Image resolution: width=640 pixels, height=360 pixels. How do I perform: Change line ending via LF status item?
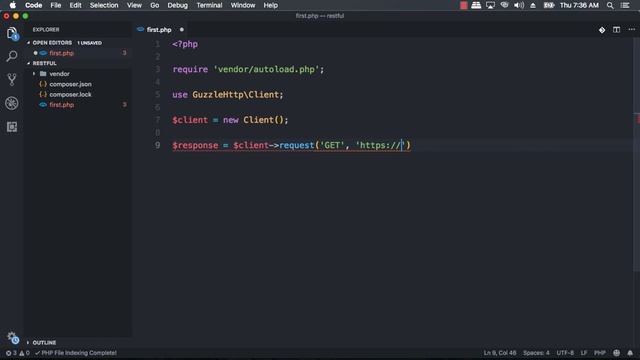pyautogui.click(x=584, y=353)
